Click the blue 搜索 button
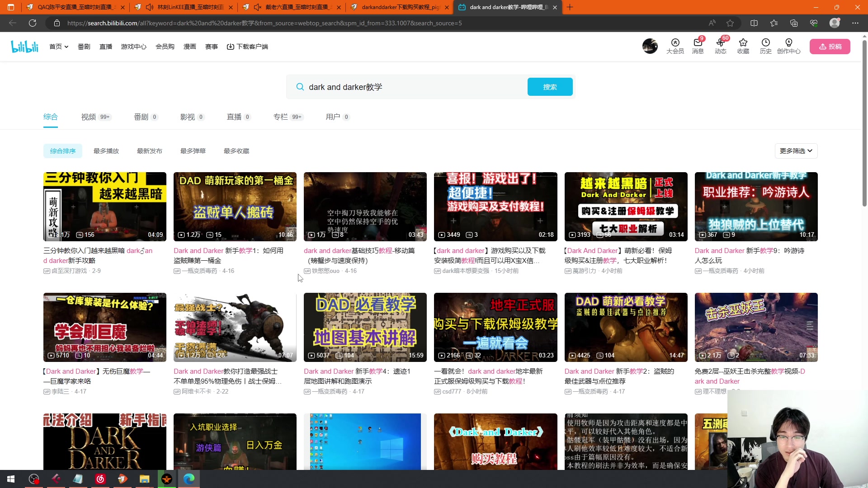The height and width of the screenshot is (488, 868). (x=550, y=87)
